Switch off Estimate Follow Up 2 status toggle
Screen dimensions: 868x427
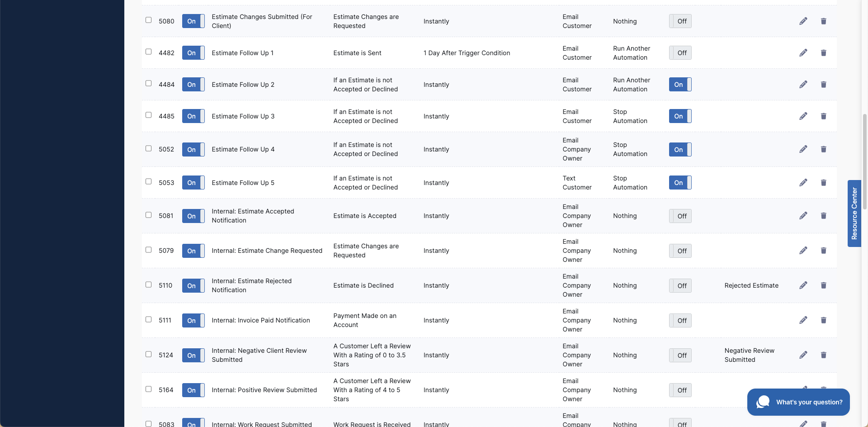click(x=193, y=85)
